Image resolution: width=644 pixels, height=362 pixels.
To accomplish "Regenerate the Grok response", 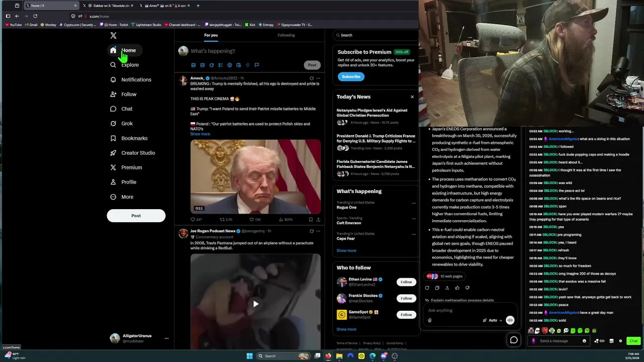I will click(427, 288).
